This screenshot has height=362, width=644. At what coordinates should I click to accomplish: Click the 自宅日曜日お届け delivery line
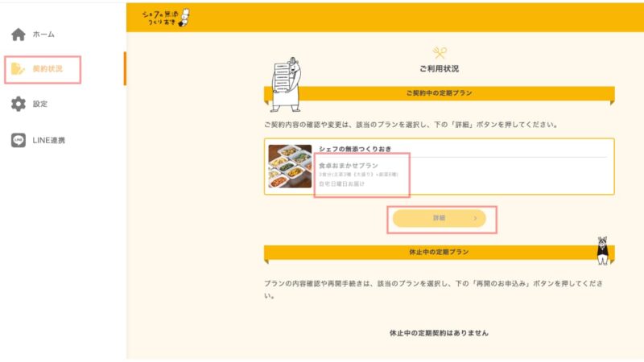[341, 184]
